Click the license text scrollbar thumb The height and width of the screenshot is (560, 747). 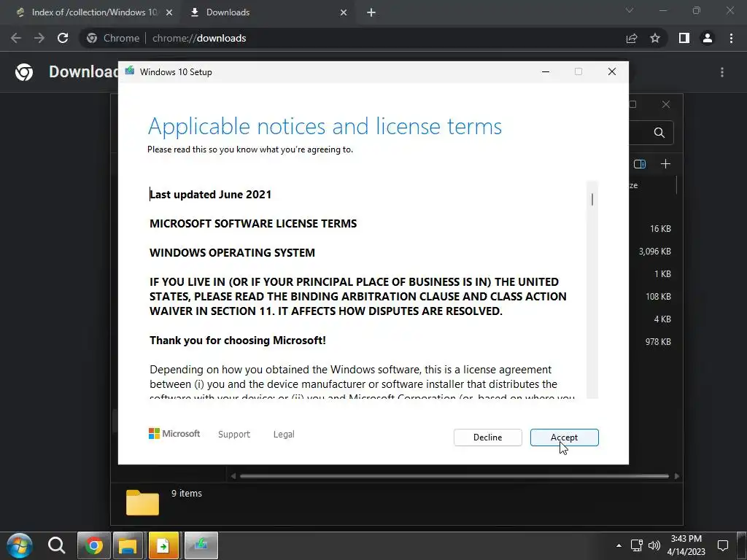click(x=592, y=200)
